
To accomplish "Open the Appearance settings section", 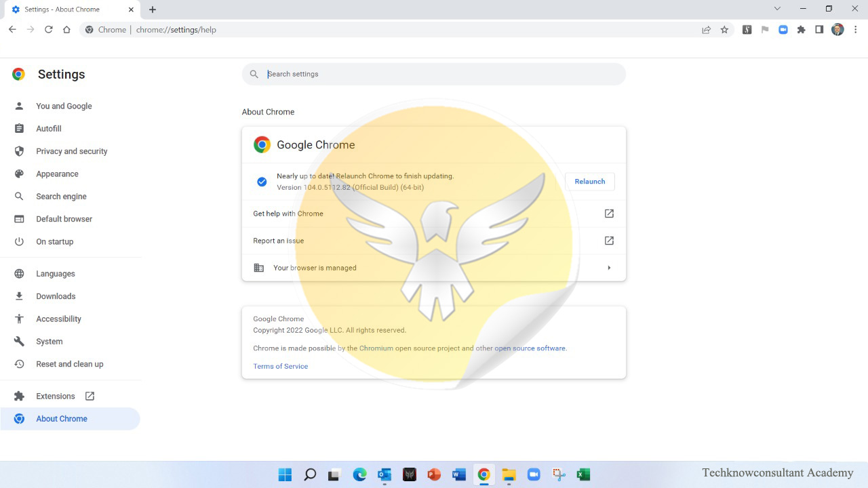I will coord(57,174).
